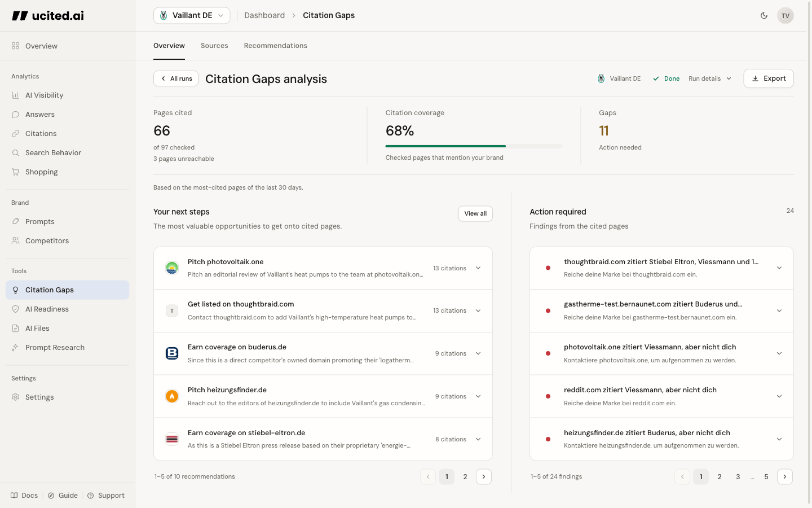Click the Settings gear icon
Screen dimensions: 812x508
[x=15, y=397]
